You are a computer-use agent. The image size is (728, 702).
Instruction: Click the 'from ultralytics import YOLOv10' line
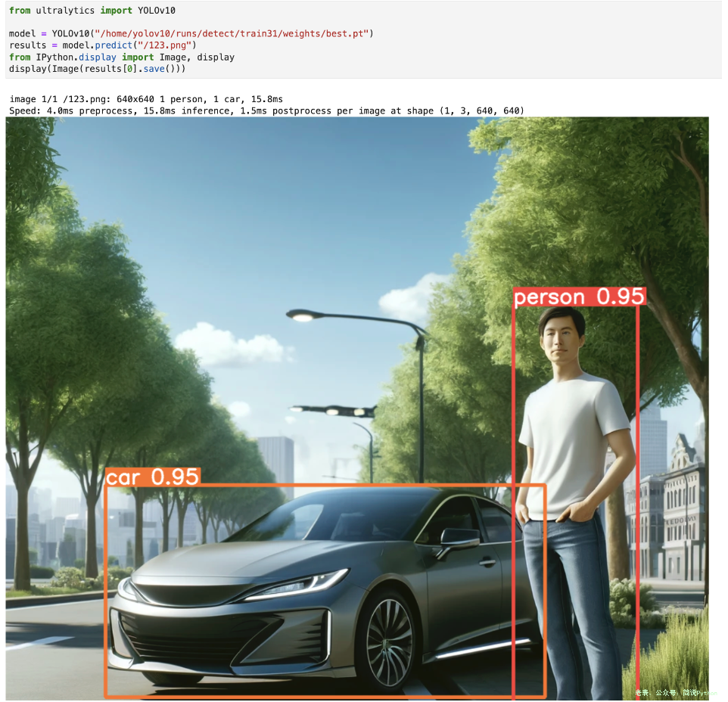(92, 10)
